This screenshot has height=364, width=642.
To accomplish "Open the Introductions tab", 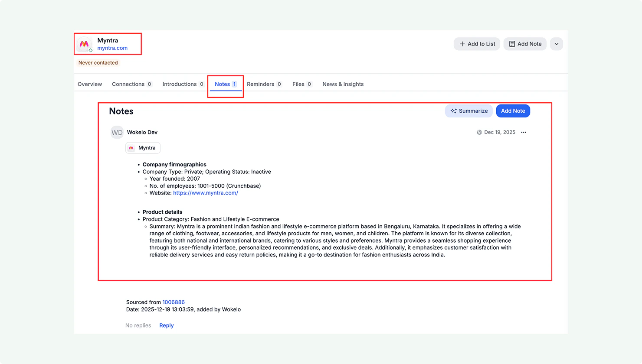I will pyautogui.click(x=183, y=84).
